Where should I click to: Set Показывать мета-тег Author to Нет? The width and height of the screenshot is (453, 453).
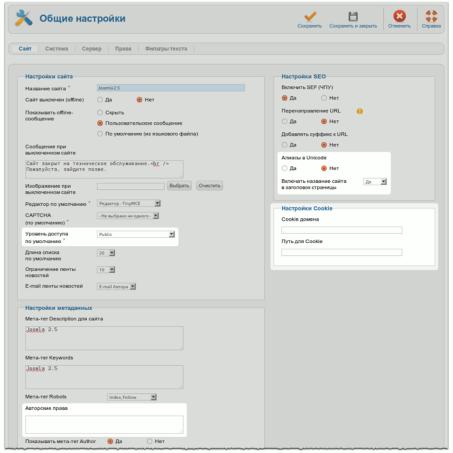[x=150, y=441]
